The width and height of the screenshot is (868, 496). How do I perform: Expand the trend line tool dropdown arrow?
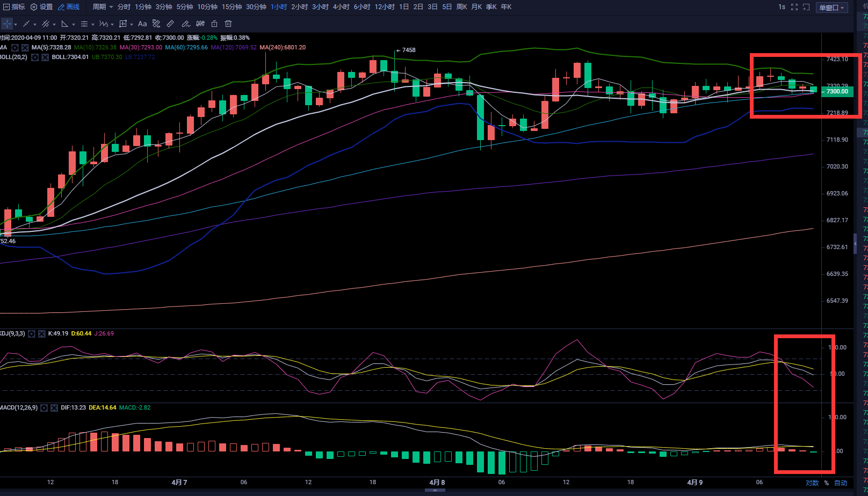pyautogui.click(x=35, y=24)
